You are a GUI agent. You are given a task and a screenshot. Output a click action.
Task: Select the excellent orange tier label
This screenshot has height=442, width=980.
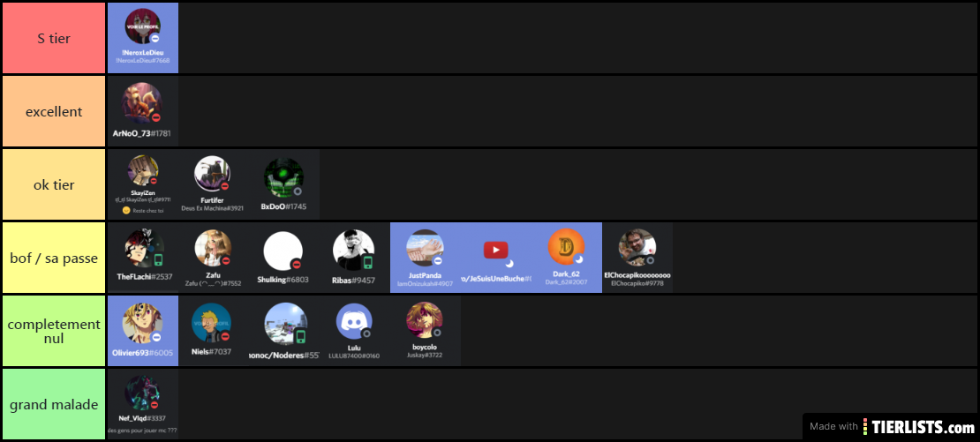click(54, 112)
